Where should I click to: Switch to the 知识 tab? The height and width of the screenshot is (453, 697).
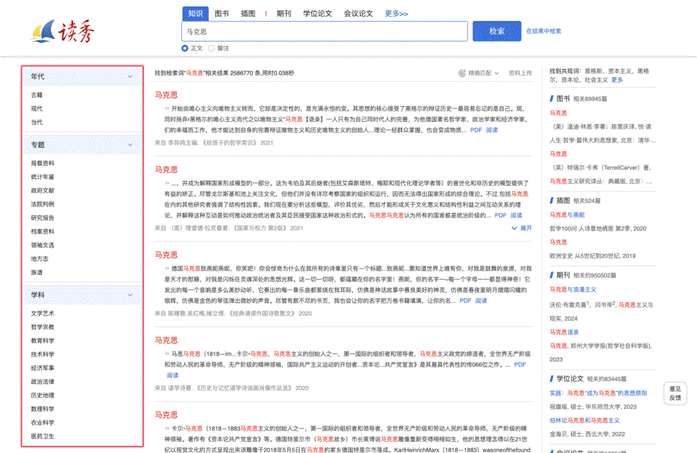click(195, 14)
